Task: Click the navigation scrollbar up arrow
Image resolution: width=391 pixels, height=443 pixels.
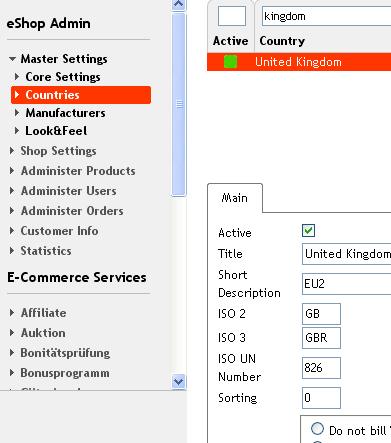Action: point(179,5)
